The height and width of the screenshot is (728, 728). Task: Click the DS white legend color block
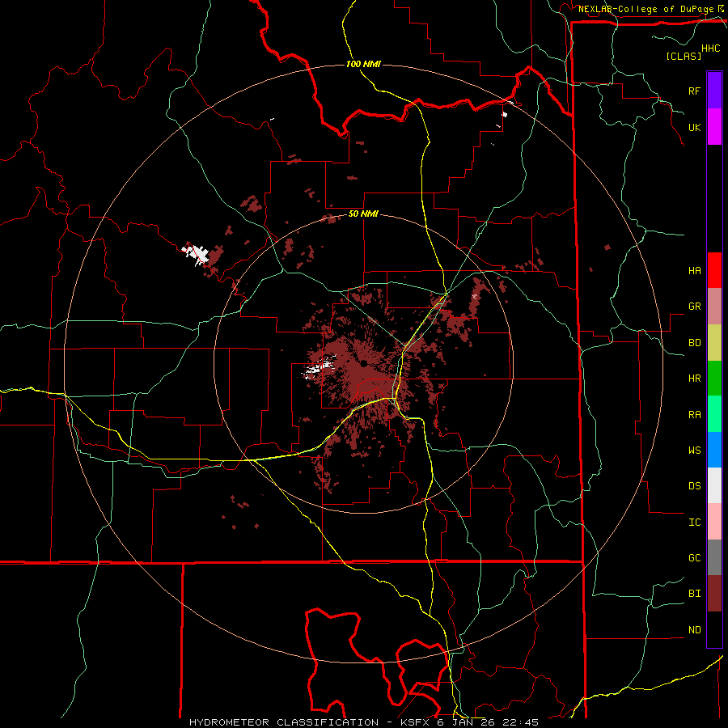tap(714, 485)
